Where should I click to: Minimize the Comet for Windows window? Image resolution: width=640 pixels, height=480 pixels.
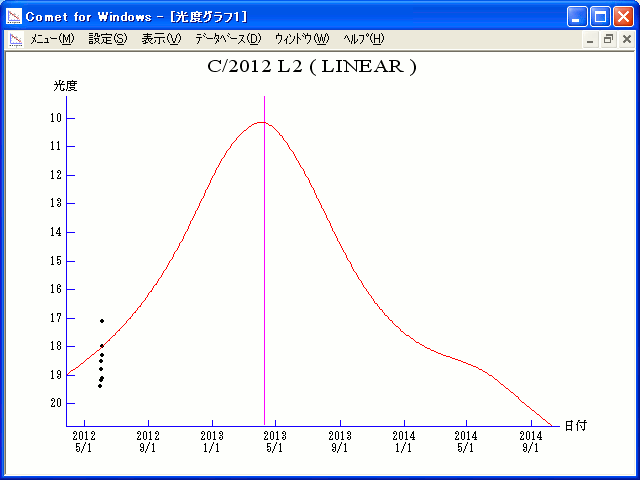point(577,17)
